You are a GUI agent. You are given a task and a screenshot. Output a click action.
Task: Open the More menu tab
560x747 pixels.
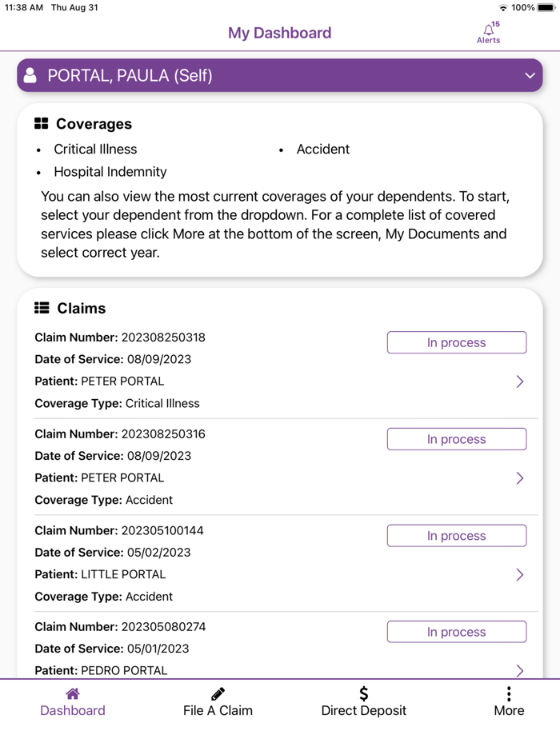coord(509,701)
